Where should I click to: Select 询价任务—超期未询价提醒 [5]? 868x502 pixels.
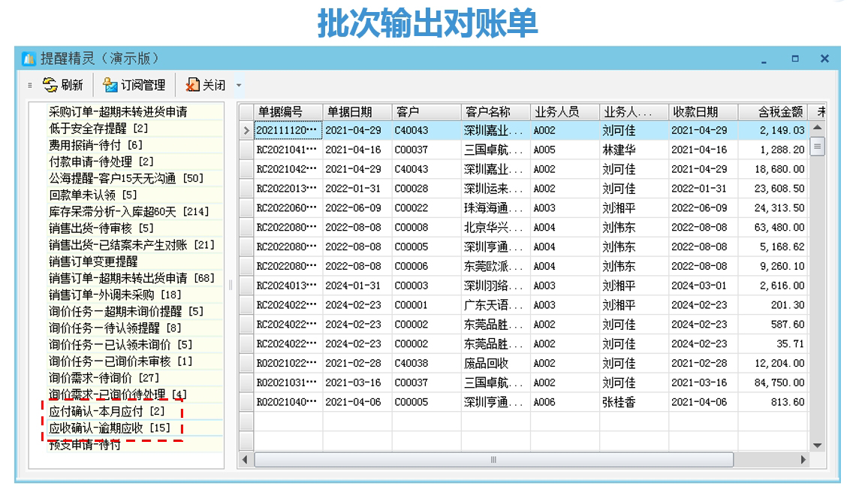pyautogui.click(x=125, y=311)
